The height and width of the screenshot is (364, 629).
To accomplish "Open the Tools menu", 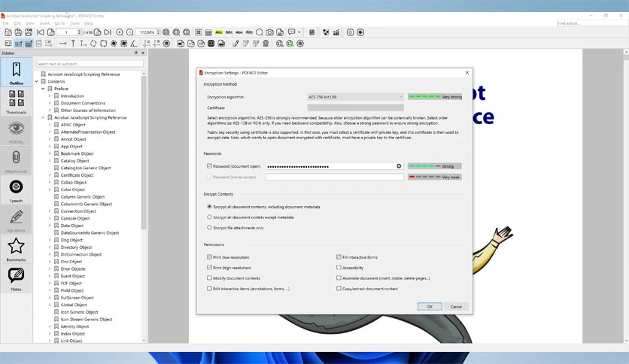I will click(x=74, y=23).
